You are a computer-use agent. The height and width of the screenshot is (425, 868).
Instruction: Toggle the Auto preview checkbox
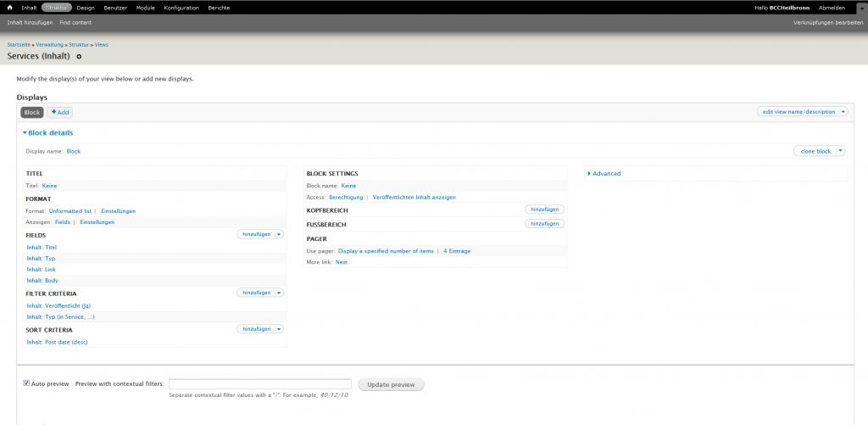26,383
